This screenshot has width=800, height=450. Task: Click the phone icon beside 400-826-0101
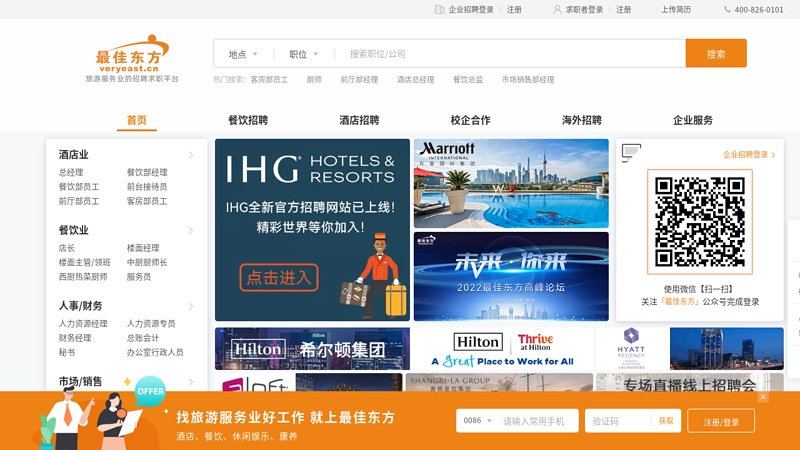(727, 9)
